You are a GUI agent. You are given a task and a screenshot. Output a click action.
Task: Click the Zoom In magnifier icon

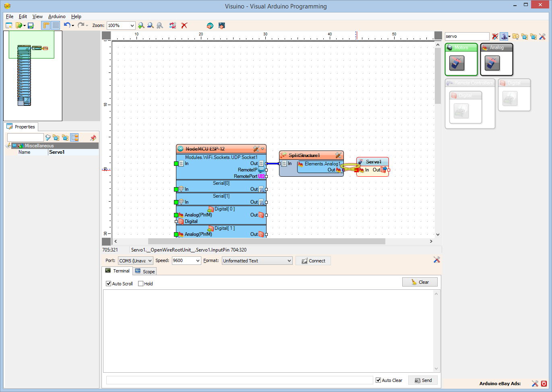coord(141,25)
